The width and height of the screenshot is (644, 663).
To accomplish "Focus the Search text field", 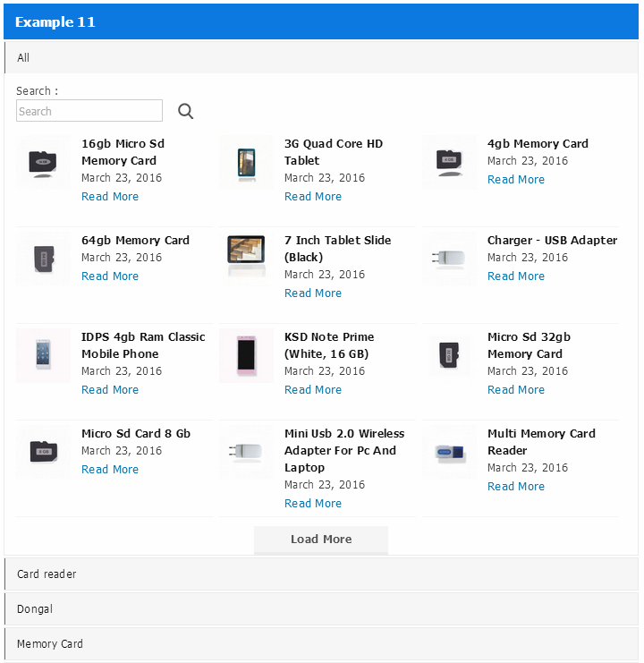I will [89, 111].
